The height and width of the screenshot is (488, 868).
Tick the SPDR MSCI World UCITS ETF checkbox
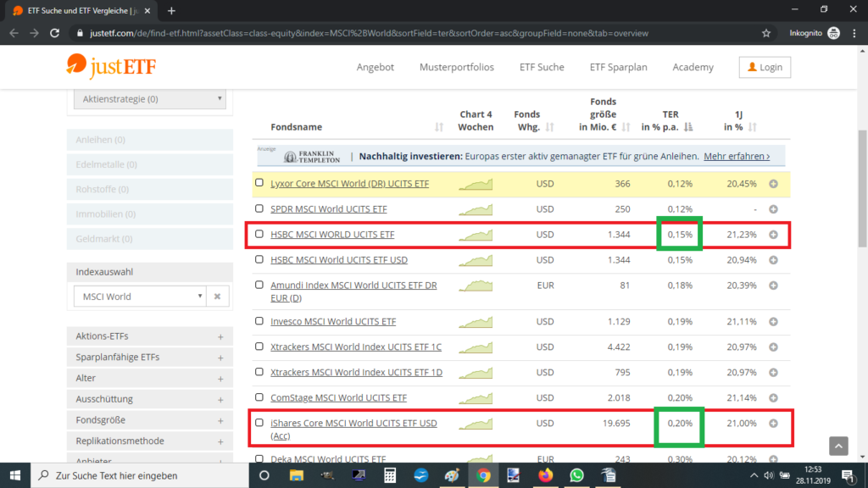259,208
